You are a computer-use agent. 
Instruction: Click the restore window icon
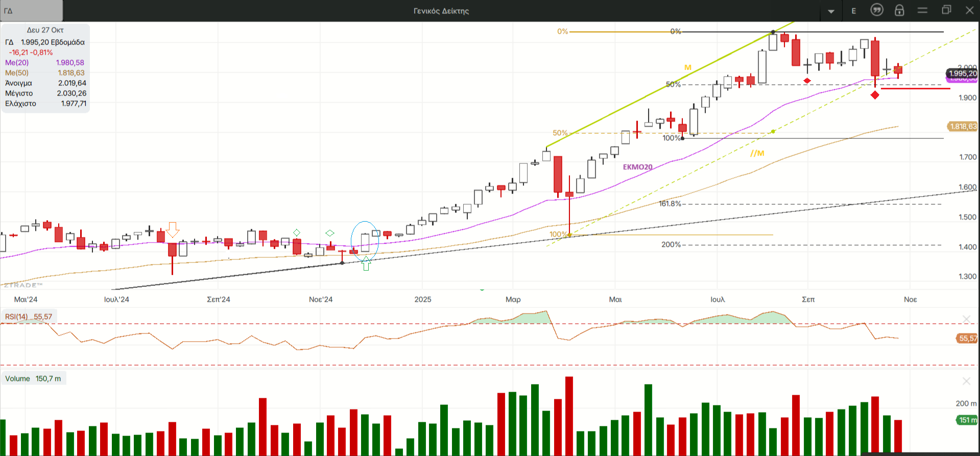point(946,10)
